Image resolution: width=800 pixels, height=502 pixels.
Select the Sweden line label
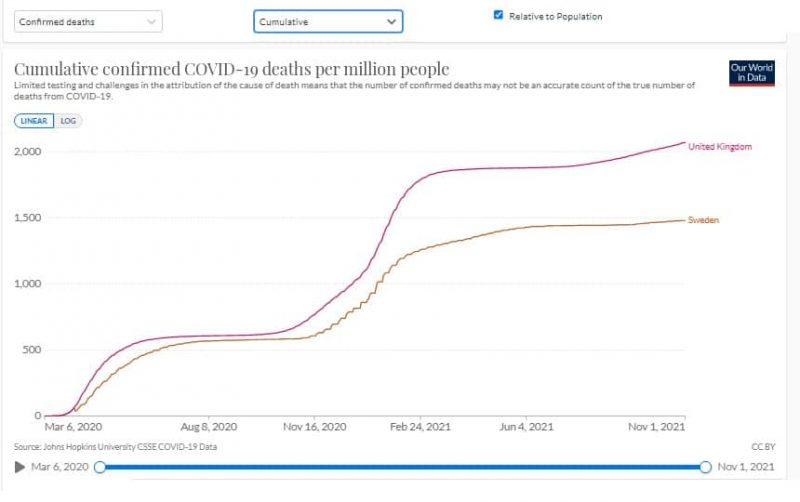(703, 219)
